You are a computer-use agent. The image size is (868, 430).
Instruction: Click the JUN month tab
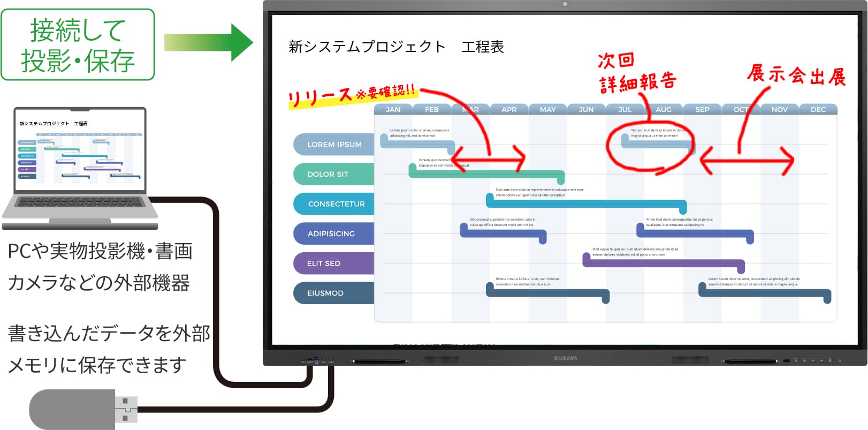tap(586, 109)
